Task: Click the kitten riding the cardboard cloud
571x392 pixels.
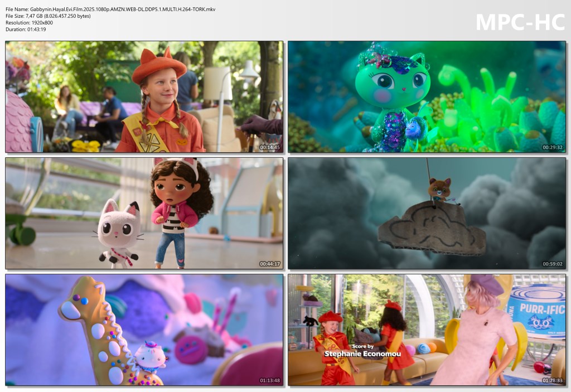Action: [438, 191]
